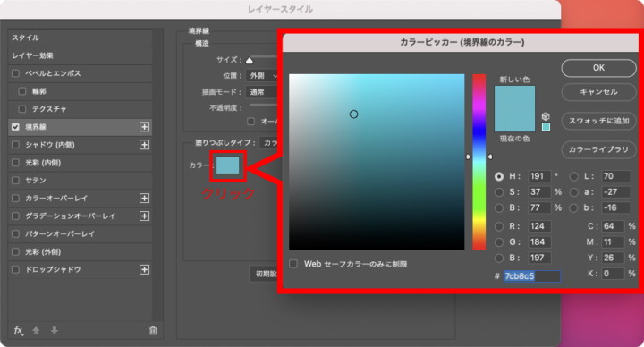This screenshot has height=347, width=644.
Task: Select the Lab a radio button
Action: (573, 192)
